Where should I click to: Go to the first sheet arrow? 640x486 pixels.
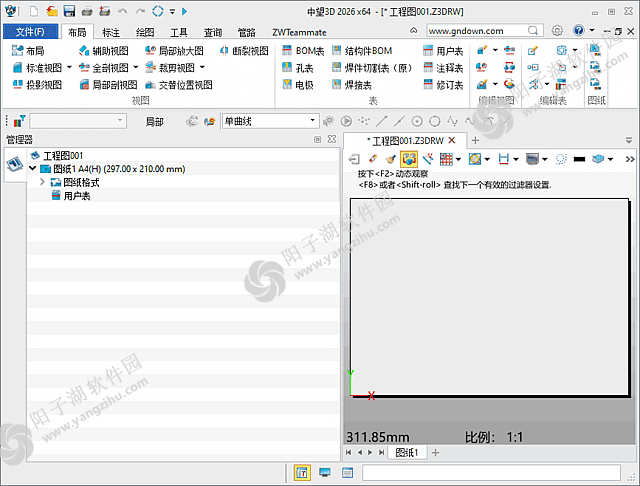click(x=348, y=453)
